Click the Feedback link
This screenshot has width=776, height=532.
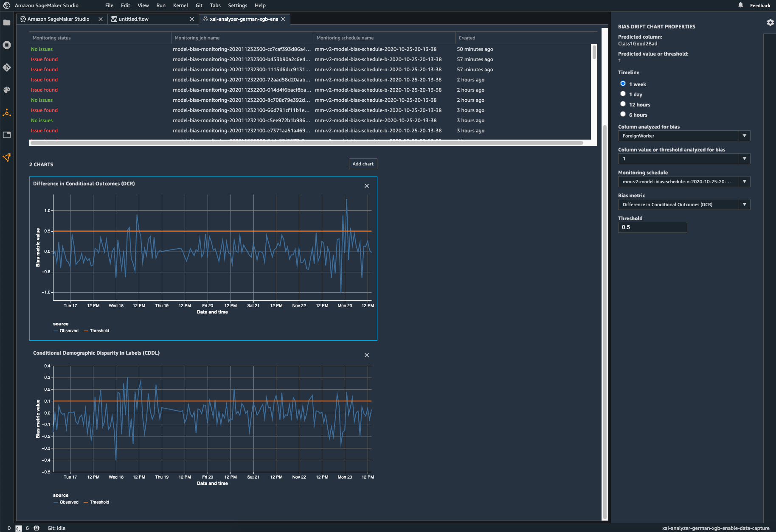click(x=759, y=6)
